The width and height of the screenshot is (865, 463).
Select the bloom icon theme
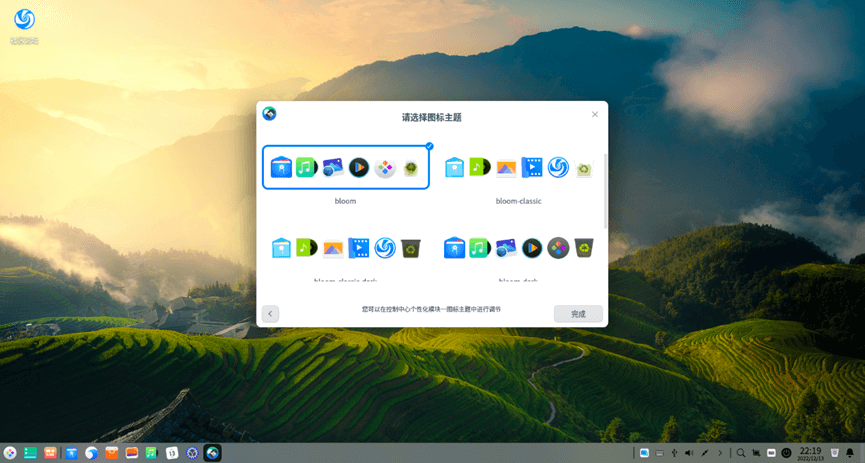click(x=345, y=168)
